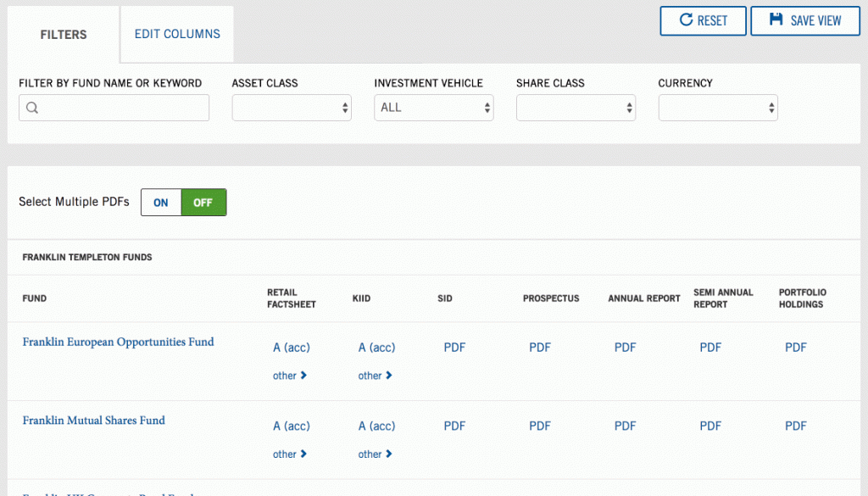Click the Portfolio Holdings column header

tap(802, 298)
